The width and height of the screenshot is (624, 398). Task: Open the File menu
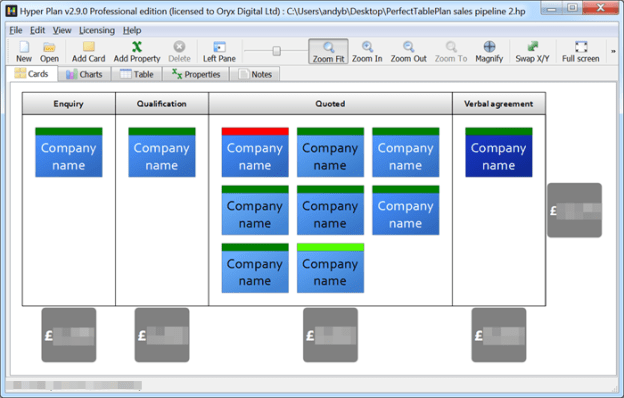pyautogui.click(x=16, y=30)
